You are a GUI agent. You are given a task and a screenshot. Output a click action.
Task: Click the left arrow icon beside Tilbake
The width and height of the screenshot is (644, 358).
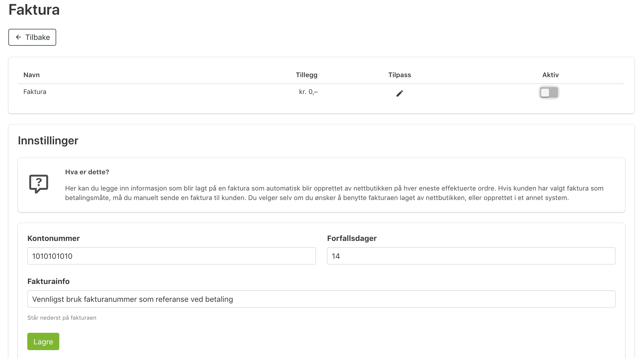pyautogui.click(x=18, y=37)
